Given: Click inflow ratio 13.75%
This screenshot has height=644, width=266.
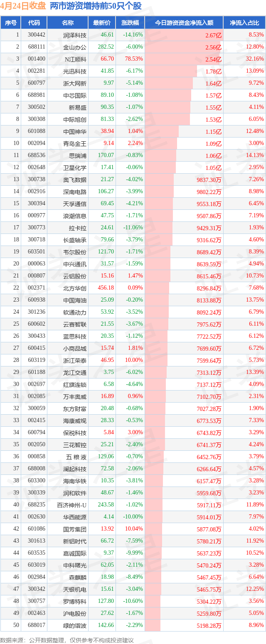Looking at the screenshot, I should [x=255, y=300].
